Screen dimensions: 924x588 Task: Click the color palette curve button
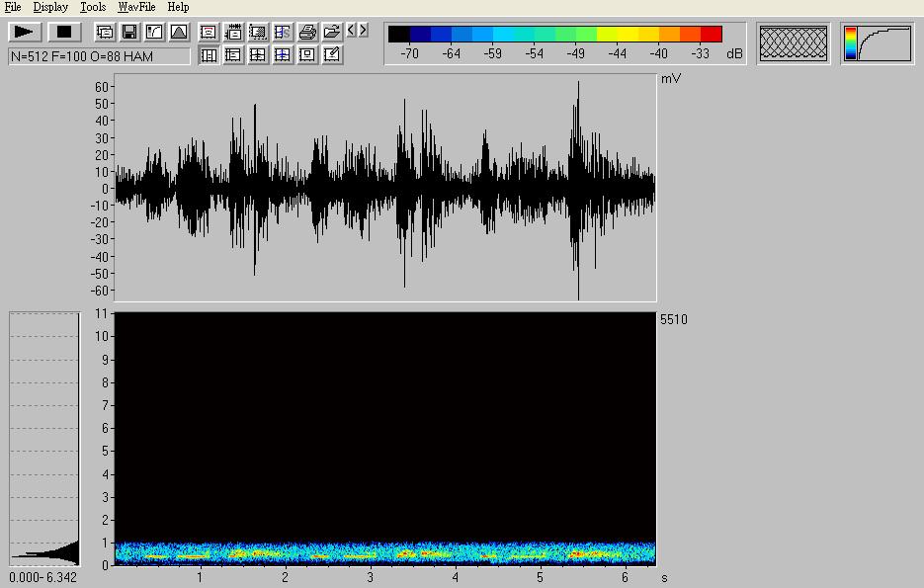878,43
